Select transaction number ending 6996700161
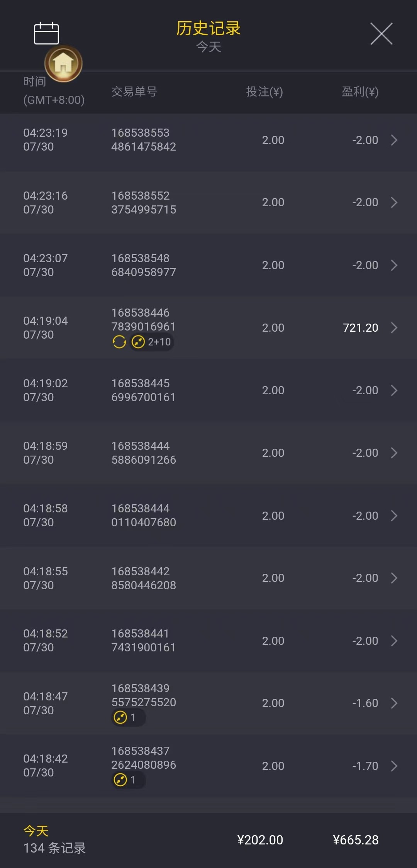The height and width of the screenshot is (868, 417). 144,390
